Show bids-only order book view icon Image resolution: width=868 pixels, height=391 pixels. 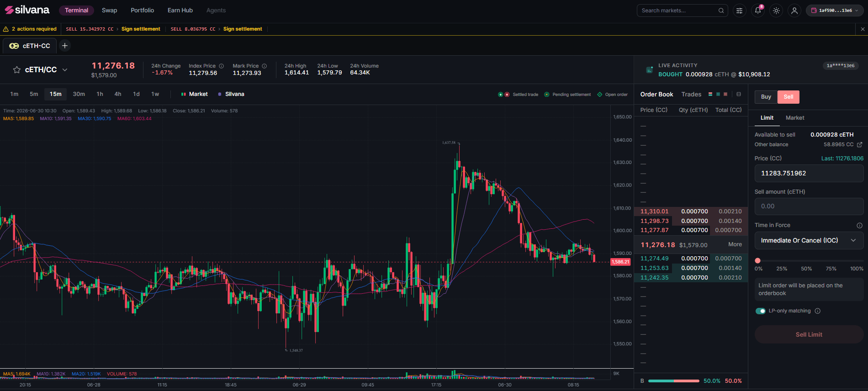(x=718, y=94)
